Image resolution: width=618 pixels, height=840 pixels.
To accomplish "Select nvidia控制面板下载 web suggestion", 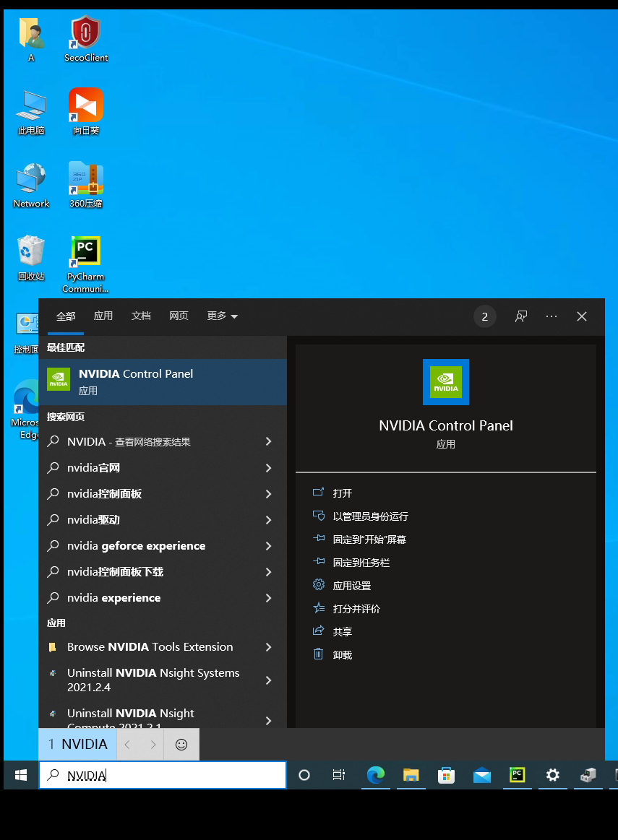I will pos(163,571).
